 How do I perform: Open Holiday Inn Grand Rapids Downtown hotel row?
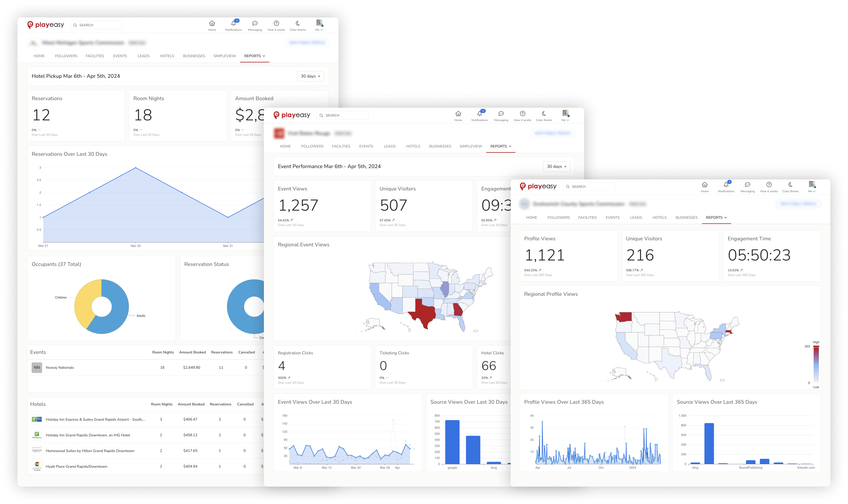coord(146,435)
